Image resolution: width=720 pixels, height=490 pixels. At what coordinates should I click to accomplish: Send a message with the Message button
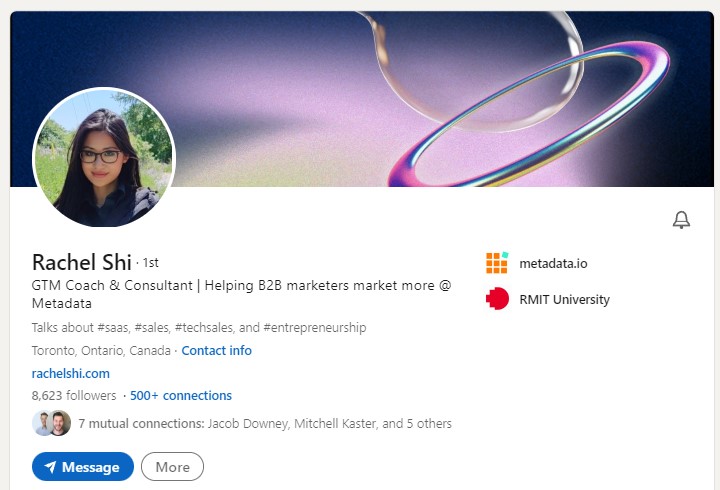point(83,467)
